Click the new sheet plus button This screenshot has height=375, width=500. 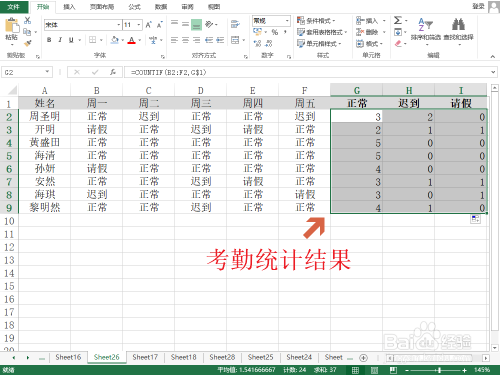[363, 358]
